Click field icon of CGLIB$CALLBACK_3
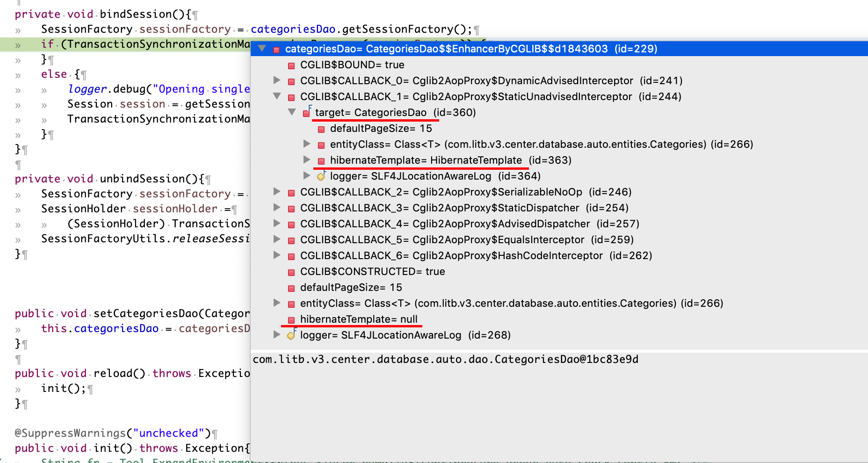 pyautogui.click(x=291, y=209)
